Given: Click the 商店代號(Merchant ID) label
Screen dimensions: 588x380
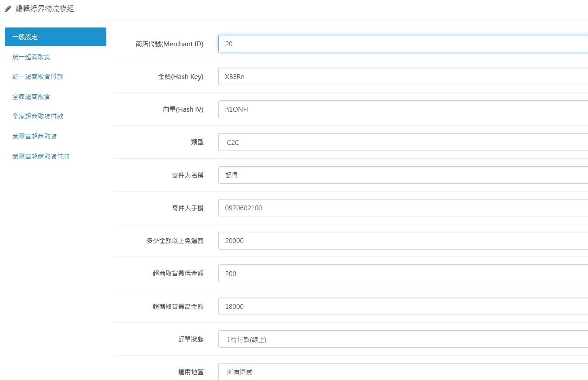Looking at the screenshot, I should (x=170, y=44).
